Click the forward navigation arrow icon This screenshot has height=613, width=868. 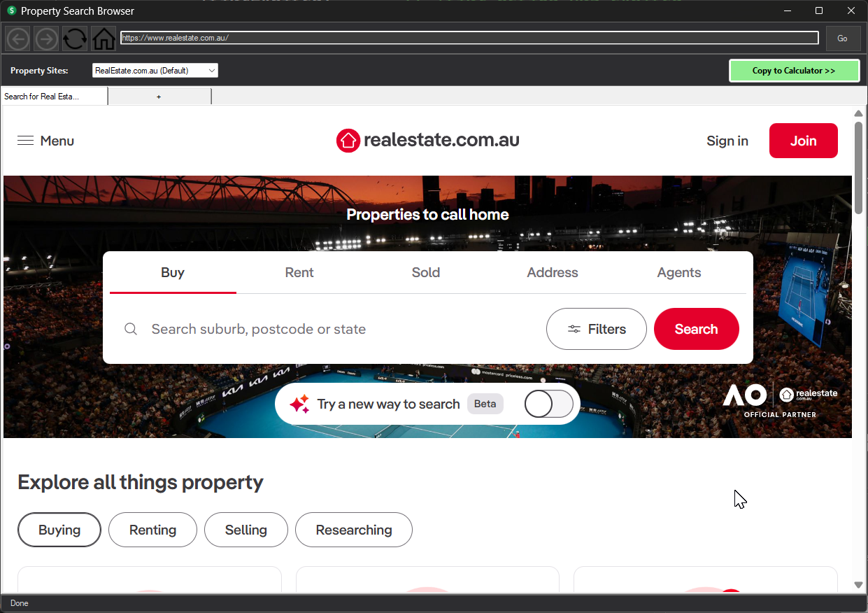pyautogui.click(x=45, y=38)
